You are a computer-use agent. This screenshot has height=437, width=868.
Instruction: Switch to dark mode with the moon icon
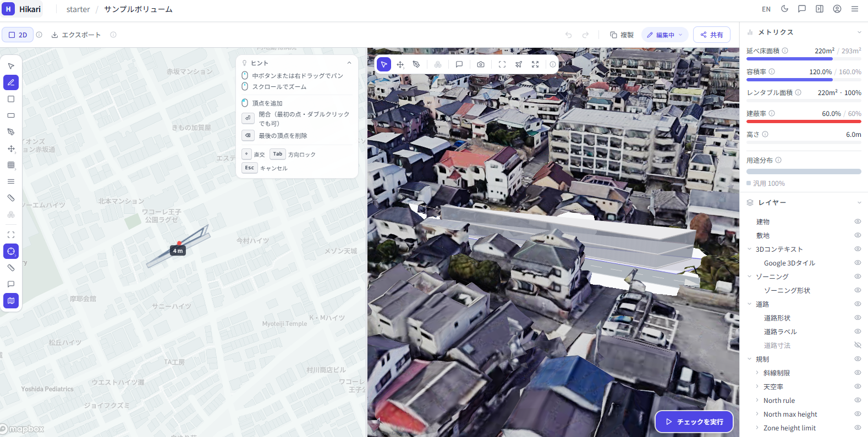(784, 9)
